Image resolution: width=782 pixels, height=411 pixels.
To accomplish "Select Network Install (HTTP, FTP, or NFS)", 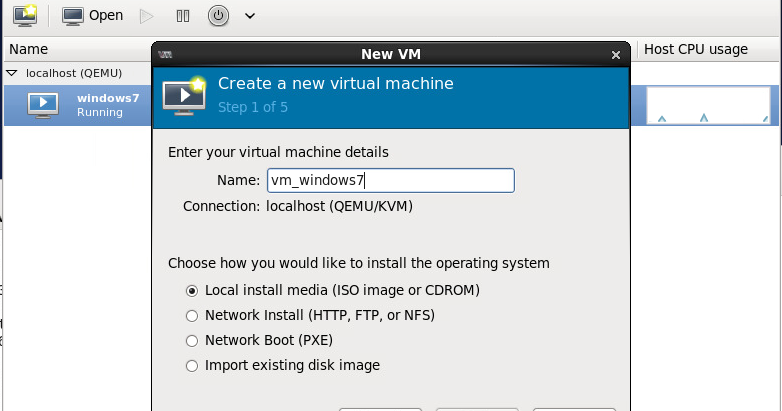I will 310,315.
